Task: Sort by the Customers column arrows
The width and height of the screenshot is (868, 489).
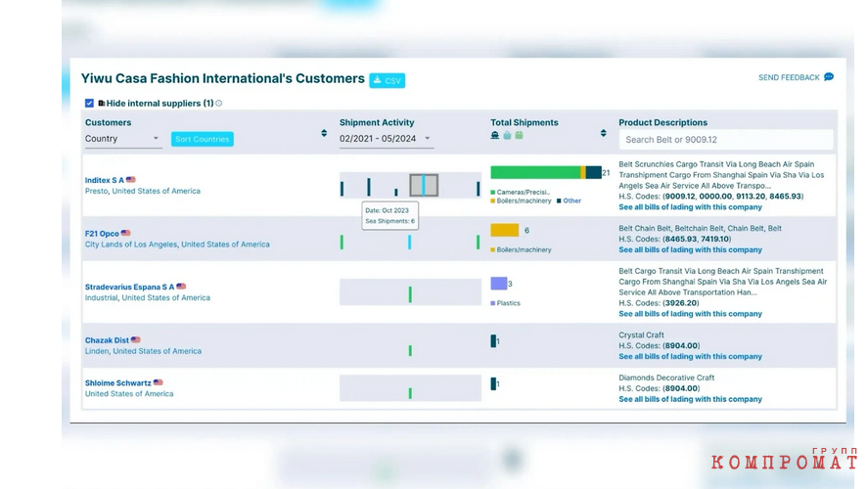Action: [324, 133]
